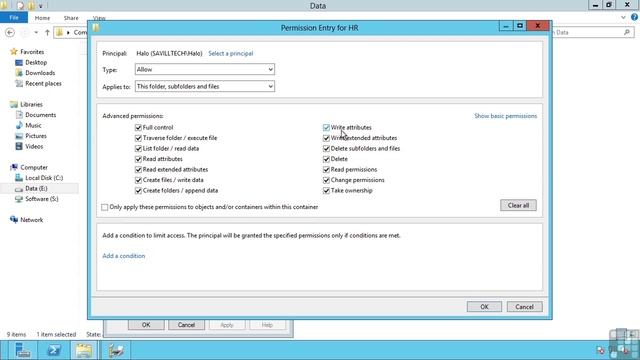640x360 pixels.
Task: Click the Select a principal link
Action: tap(231, 53)
